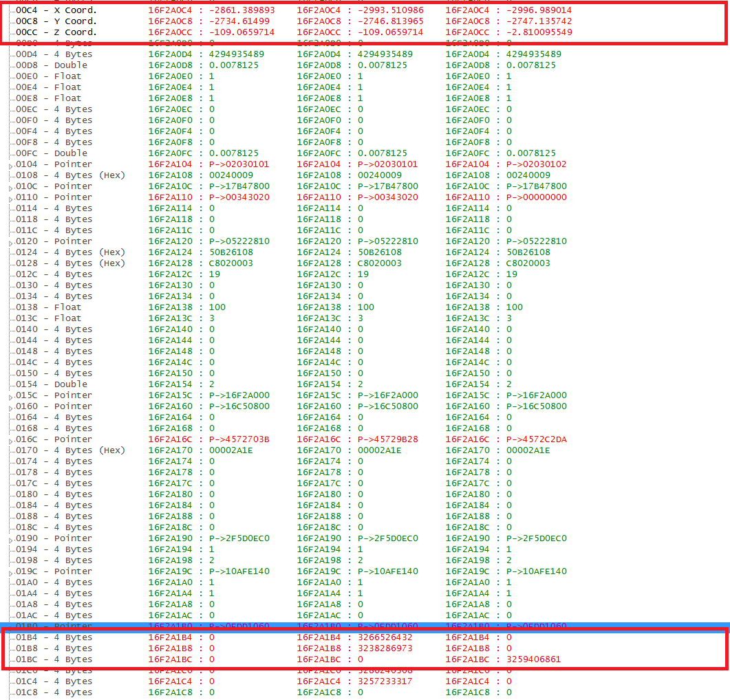Select the 00C8 Y Coord. row label
The height and width of the screenshot is (700, 730).
pos(56,21)
